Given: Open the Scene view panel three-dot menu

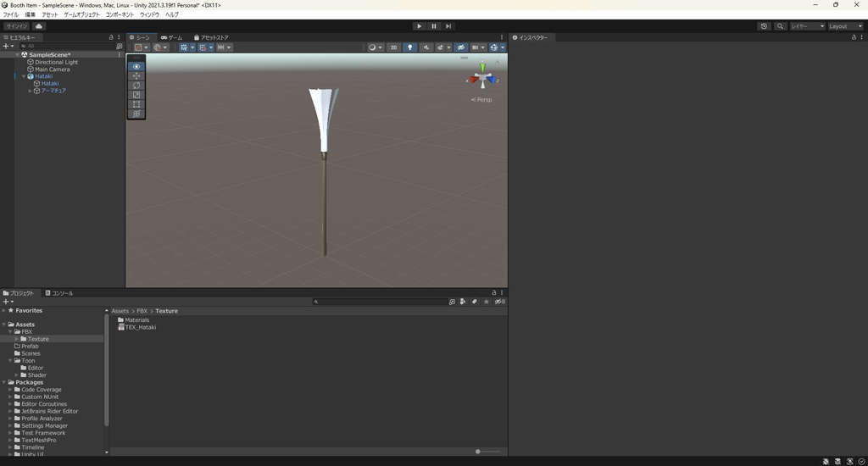Looking at the screenshot, I should tap(502, 37).
